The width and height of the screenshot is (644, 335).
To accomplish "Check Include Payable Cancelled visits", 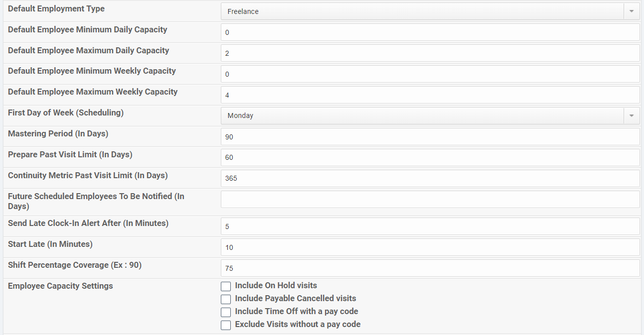I will 226,299.
